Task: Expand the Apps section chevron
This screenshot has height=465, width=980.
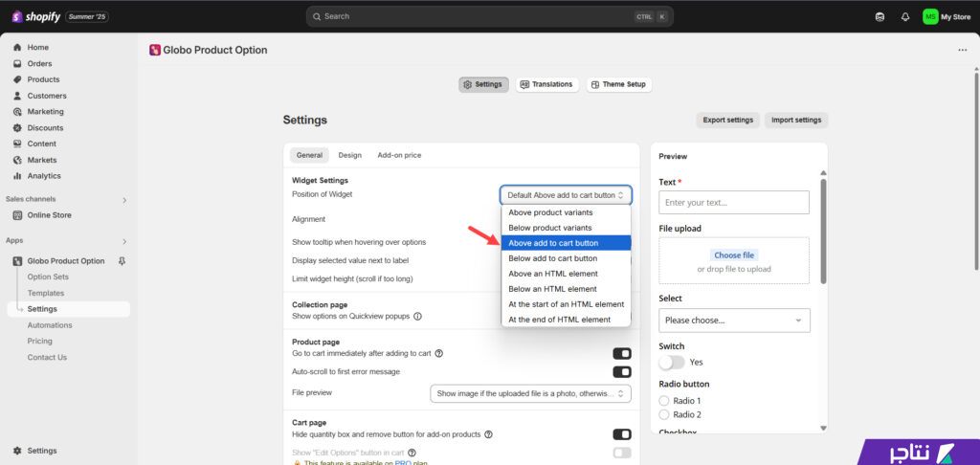Action: (x=124, y=241)
